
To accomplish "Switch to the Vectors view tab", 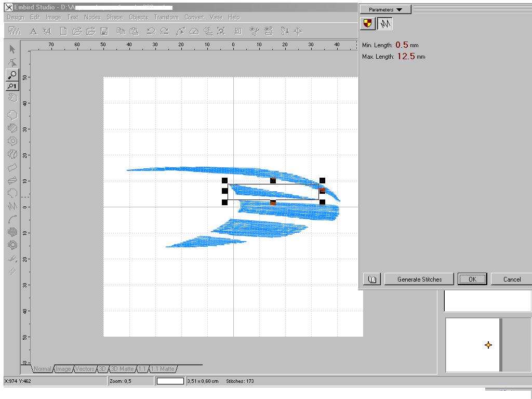I will (x=85, y=369).
